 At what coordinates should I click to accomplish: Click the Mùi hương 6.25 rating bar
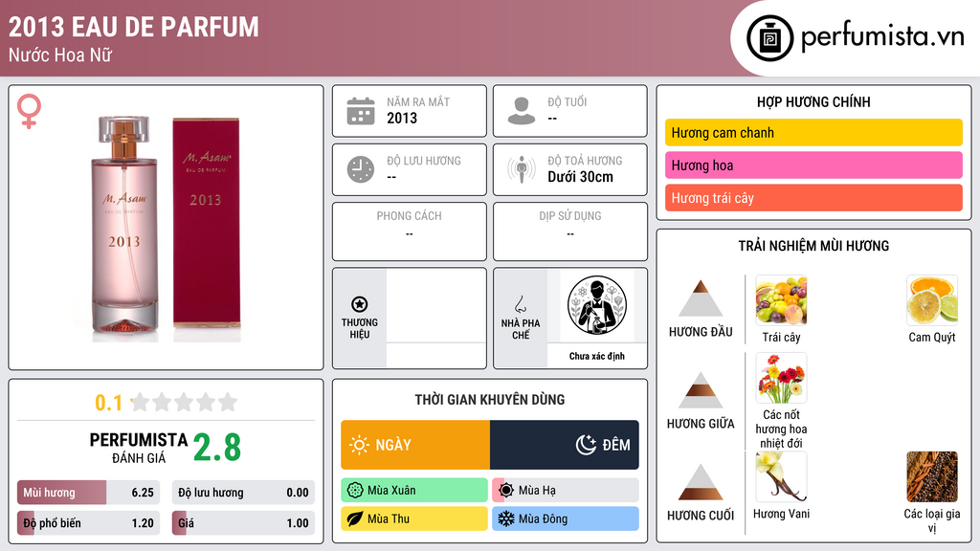[88, 493]
